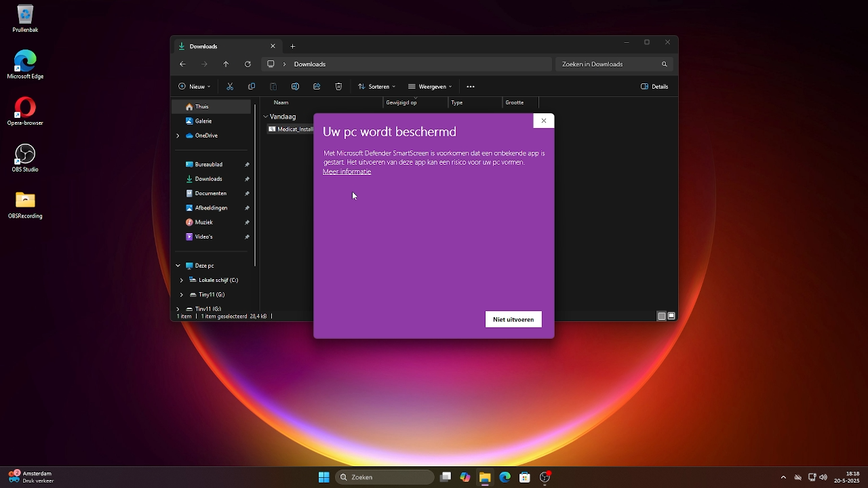Click File Explorer icon on the taskbar
Viewport: 868px width, 488px height.
coord(485,477)
